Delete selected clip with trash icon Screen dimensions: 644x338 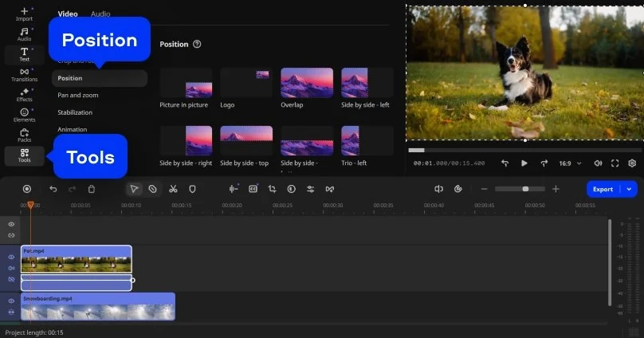pyautogui.click(x=92, y=189)
